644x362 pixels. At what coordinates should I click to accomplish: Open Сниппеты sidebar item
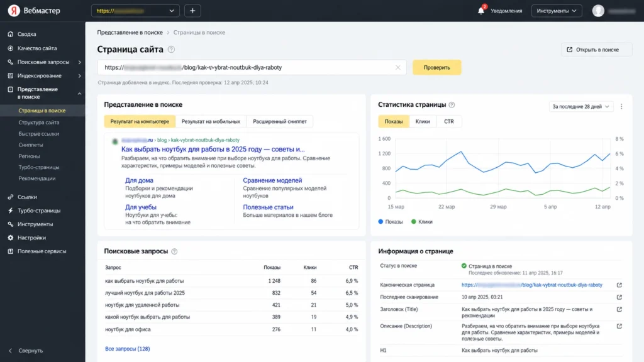[31, 145]
